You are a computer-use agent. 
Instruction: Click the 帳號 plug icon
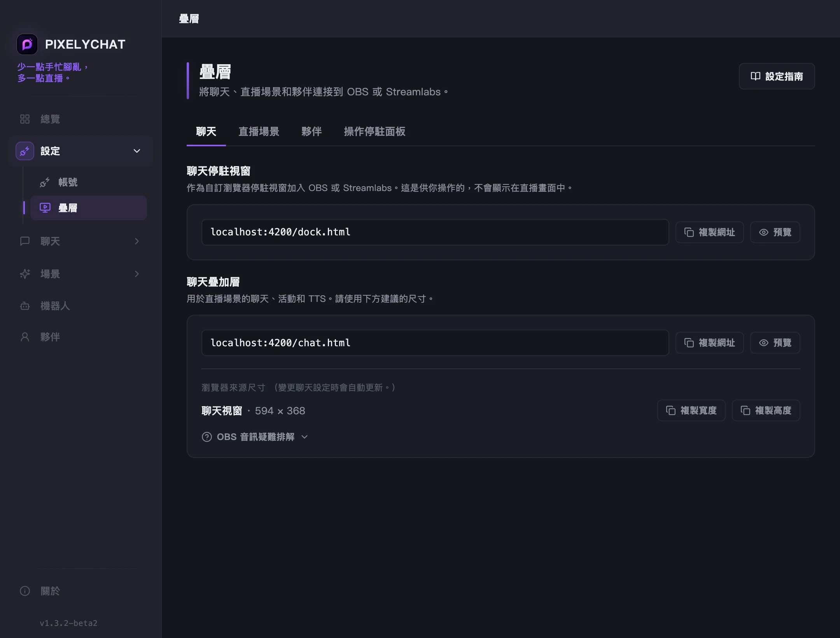click(x=45, y=182)
